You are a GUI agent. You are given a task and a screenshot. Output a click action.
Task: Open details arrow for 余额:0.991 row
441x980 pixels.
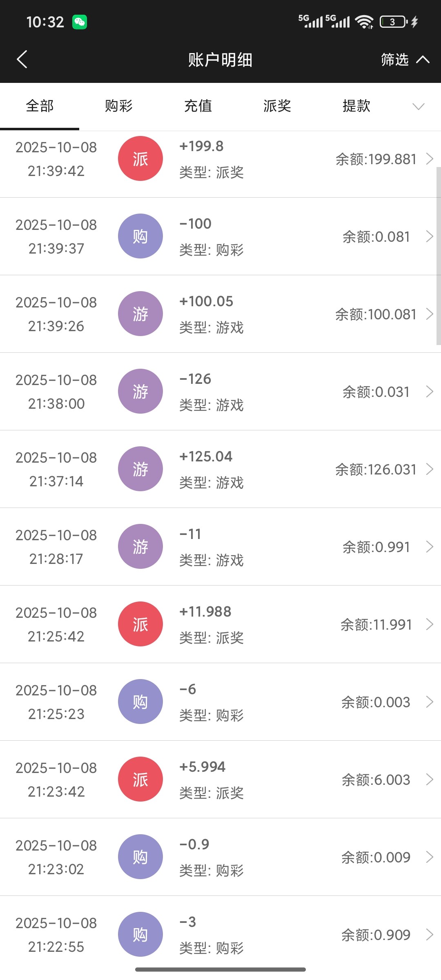[x=429, y=547]
